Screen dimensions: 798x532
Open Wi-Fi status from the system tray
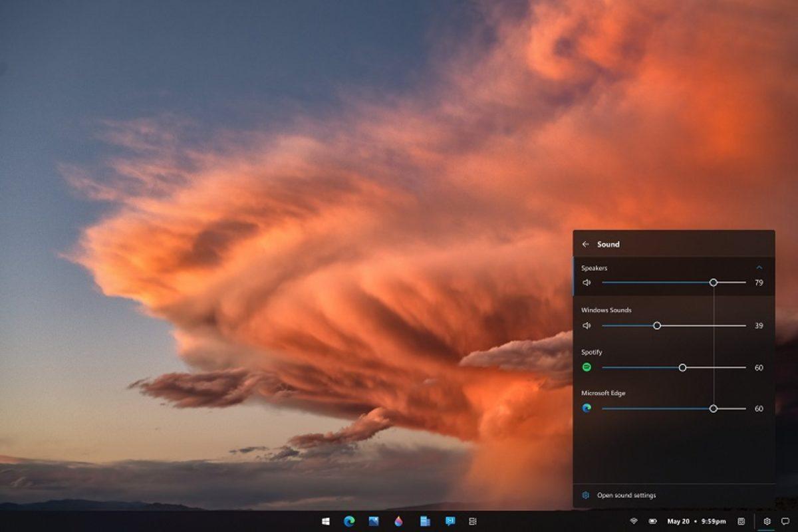tap(634, 522)
